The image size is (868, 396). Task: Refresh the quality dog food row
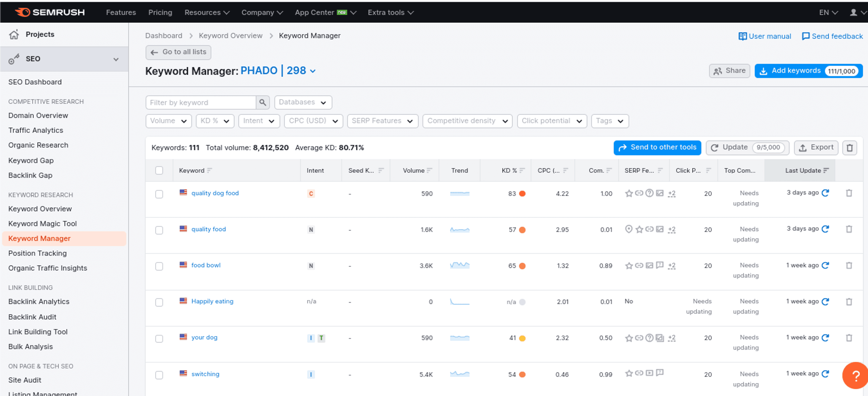click(x=825, y=193)
